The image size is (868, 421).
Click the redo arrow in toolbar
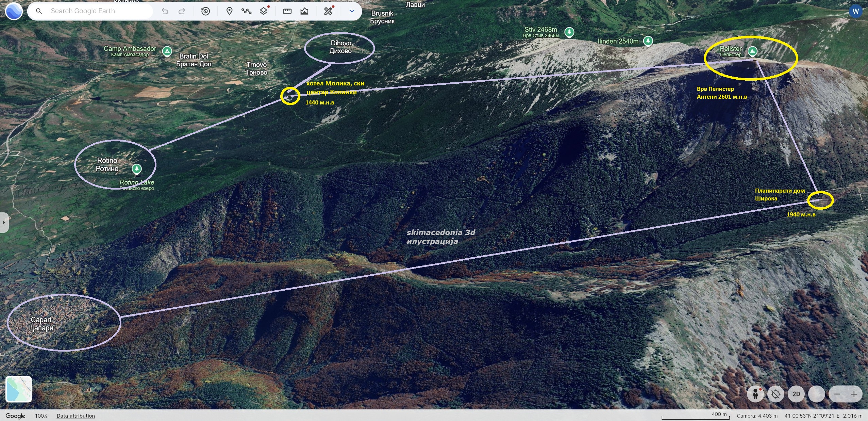(x=182, y=11)
